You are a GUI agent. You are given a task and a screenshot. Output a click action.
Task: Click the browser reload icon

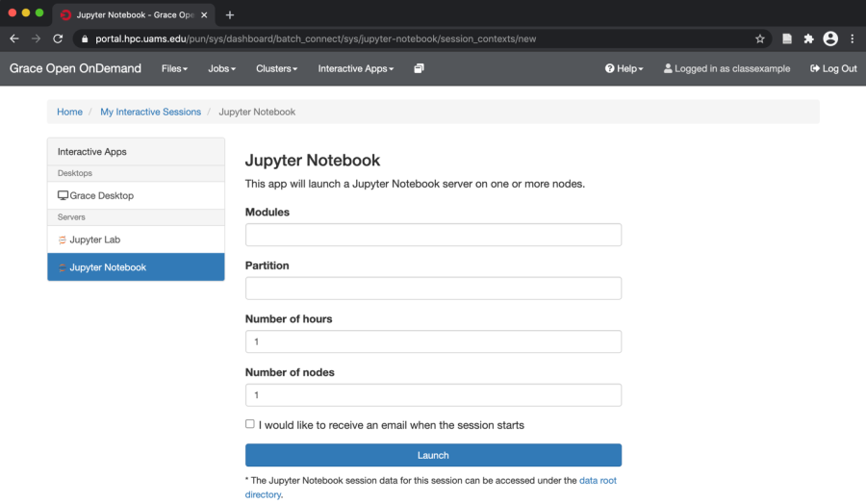click(58, 38)
